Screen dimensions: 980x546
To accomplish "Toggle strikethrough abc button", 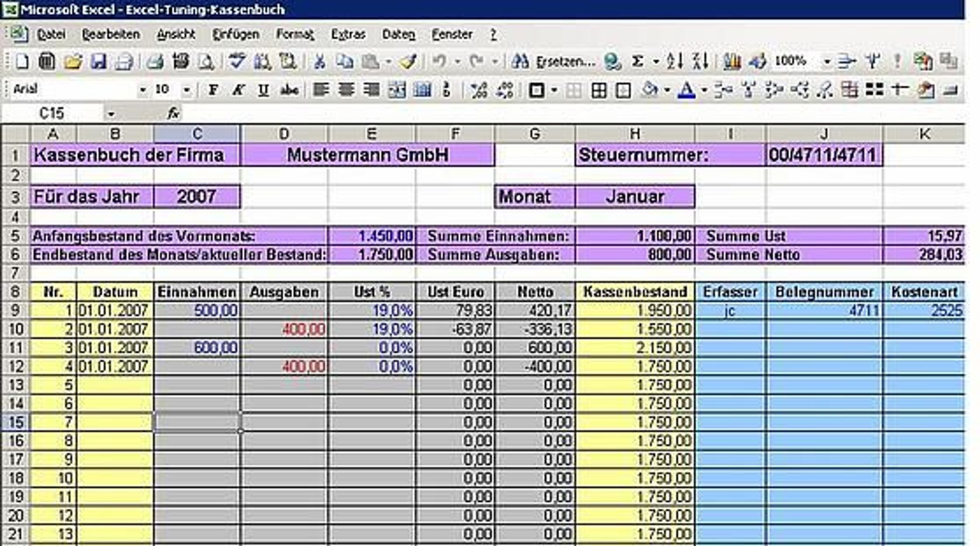I will [x=289, y=90].
